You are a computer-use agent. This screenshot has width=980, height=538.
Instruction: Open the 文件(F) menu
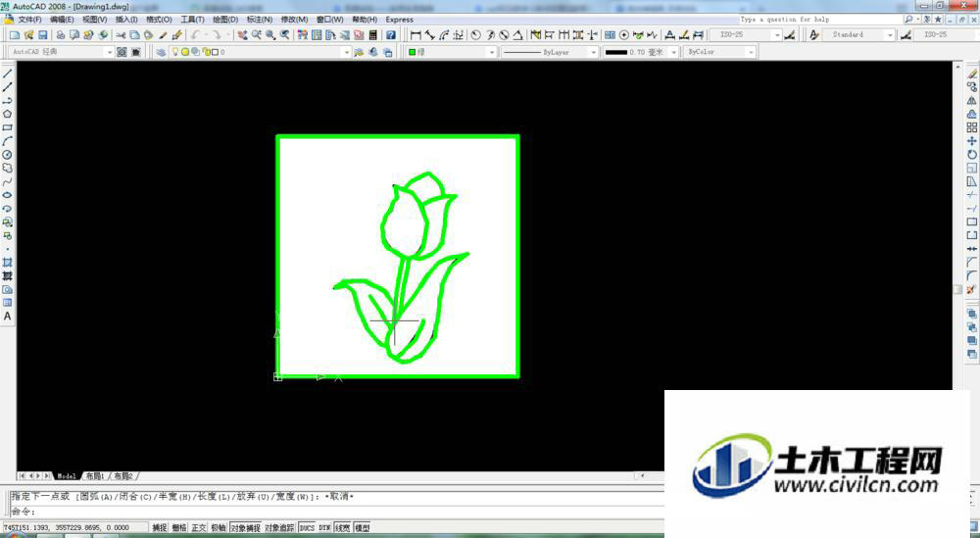pyautogui.click(x=28, y=20)
